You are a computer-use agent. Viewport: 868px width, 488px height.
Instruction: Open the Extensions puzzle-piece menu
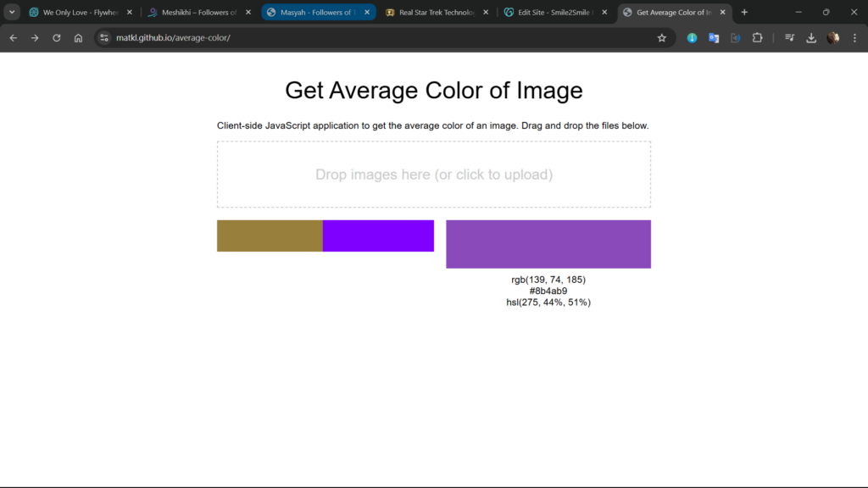tap(758, 38)
